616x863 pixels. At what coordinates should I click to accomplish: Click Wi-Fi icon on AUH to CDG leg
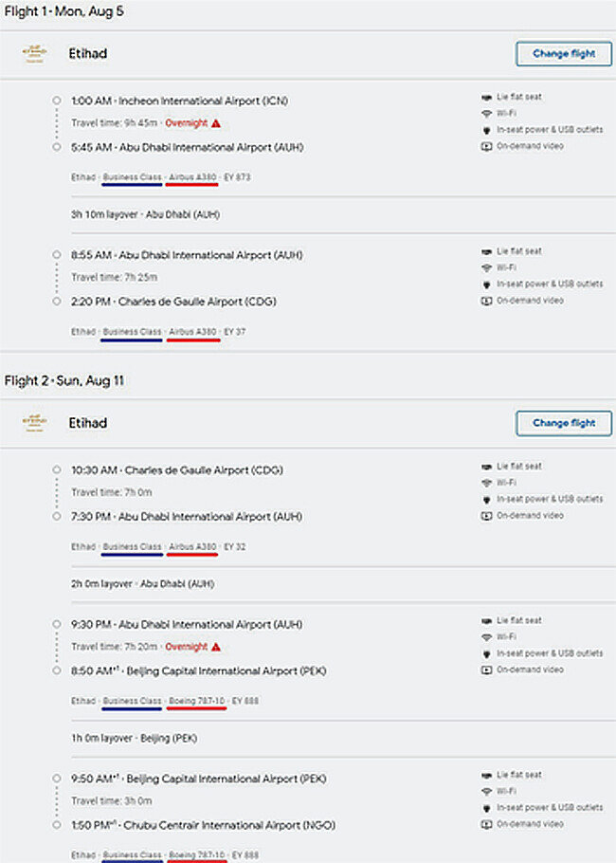click(x=486, y=268)
